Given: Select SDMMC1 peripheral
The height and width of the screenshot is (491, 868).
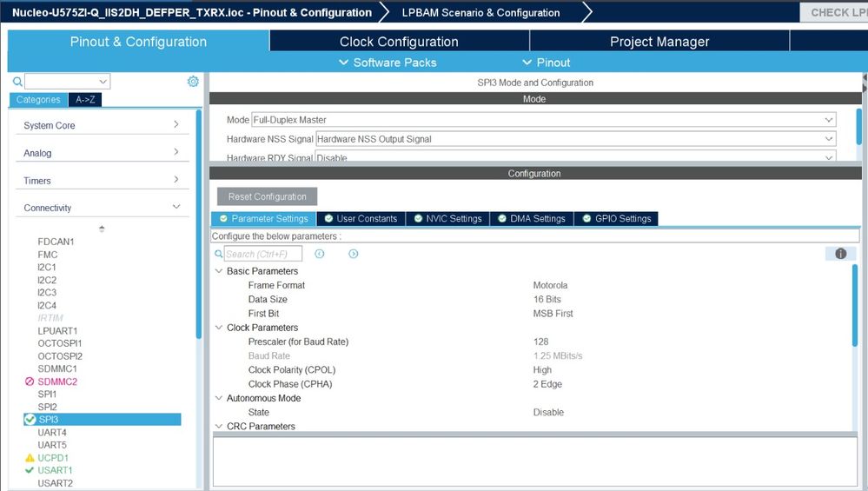Looking at the screenshot, I should tap(57, 368).
